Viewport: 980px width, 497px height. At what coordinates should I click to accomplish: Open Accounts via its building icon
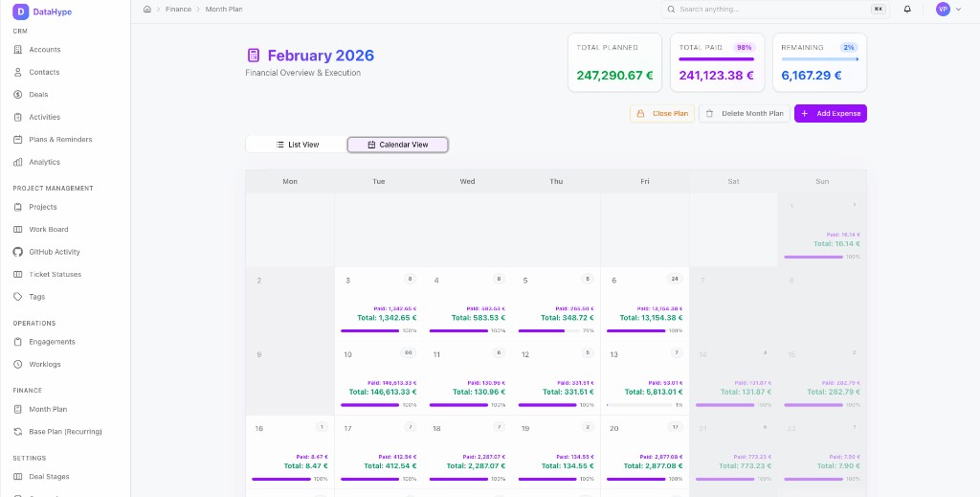(17, 50)
